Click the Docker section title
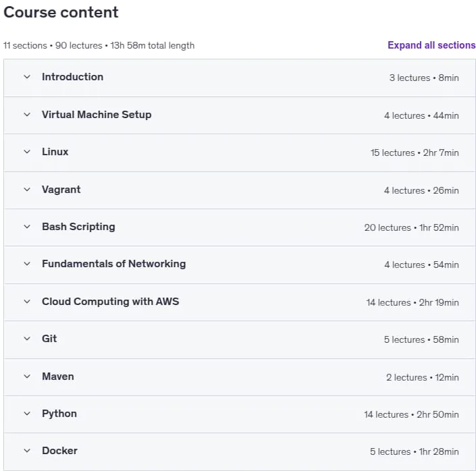Image resolution: width=476 pixels, height=471 pixels. pos(59,451)
